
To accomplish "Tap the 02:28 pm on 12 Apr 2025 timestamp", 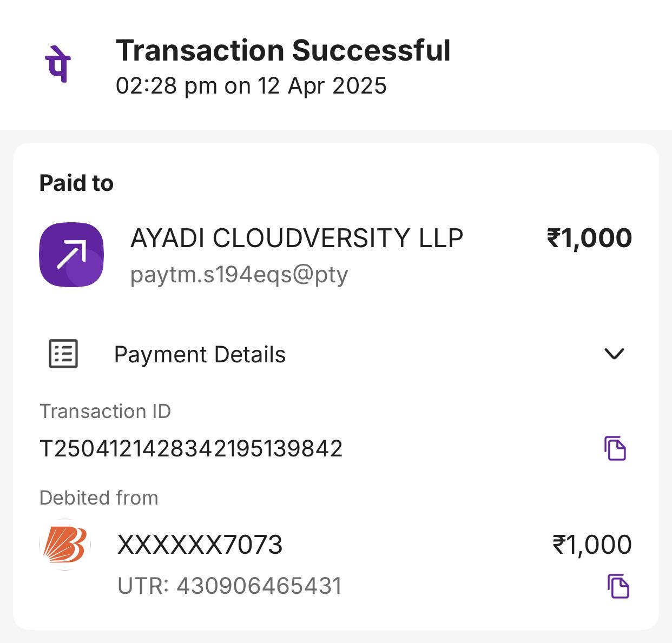I will (251, 86).
